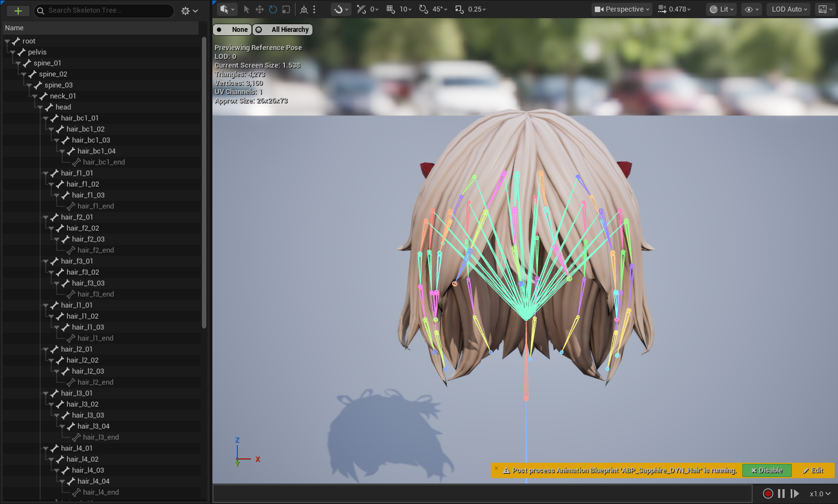The image size is (838, 504).
Task: Open scale snap 0.25 dropdown
Action: 477,9
